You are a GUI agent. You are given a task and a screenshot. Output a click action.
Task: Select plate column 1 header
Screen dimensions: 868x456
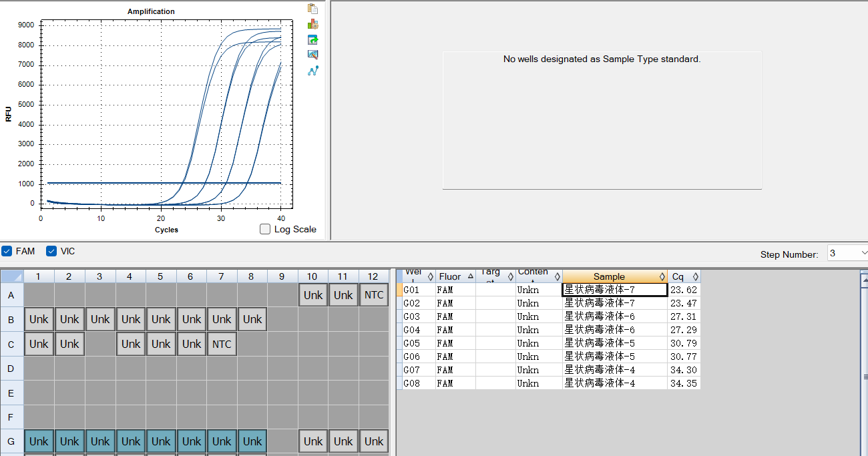39,276
